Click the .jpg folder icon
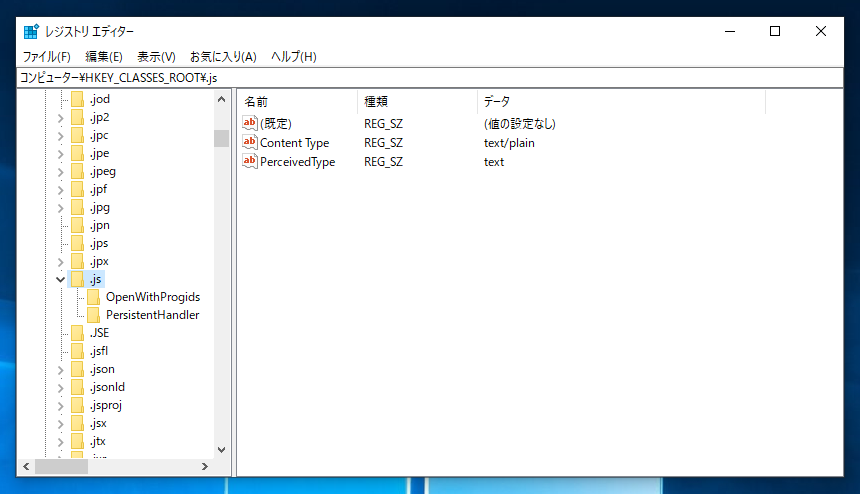The image size is (860, 494). coord(77,208)
